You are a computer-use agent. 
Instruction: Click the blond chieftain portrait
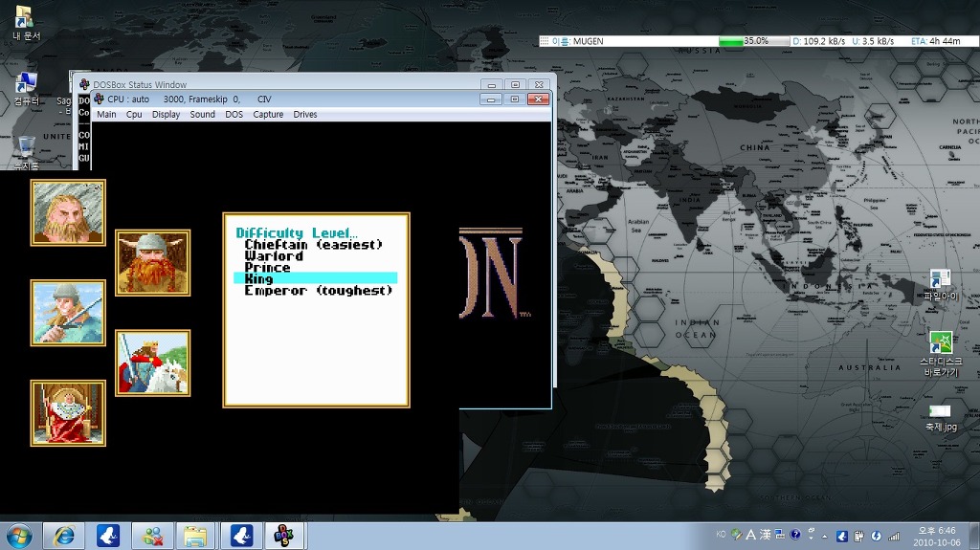coord(68,213)
